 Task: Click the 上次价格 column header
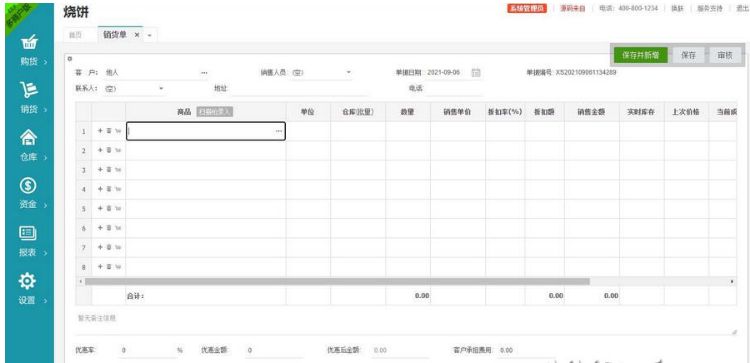pos(686,112)
